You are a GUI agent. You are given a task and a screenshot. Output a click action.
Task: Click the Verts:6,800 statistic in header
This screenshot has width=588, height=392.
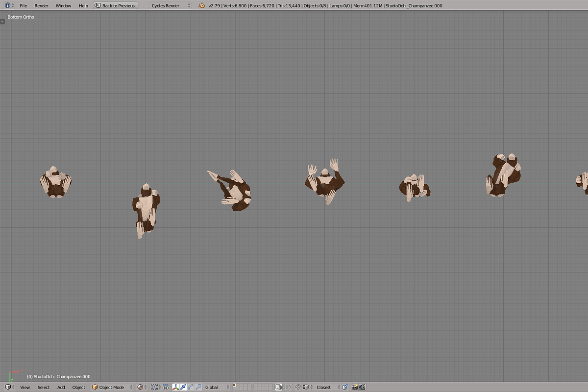point(235,5)
